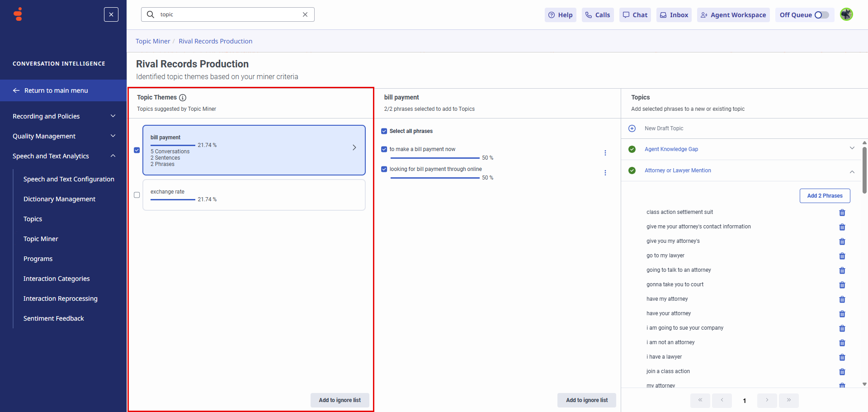
Task: Close the sidebar navigation panel
Action: pyautogui.click(x=111, y=14)
